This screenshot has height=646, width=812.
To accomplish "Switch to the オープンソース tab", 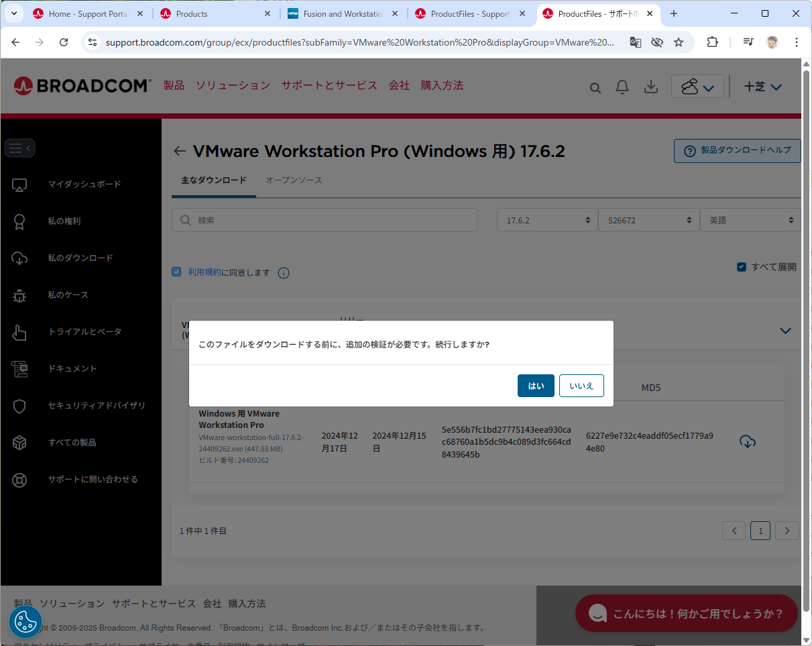I will click(294, 180).
